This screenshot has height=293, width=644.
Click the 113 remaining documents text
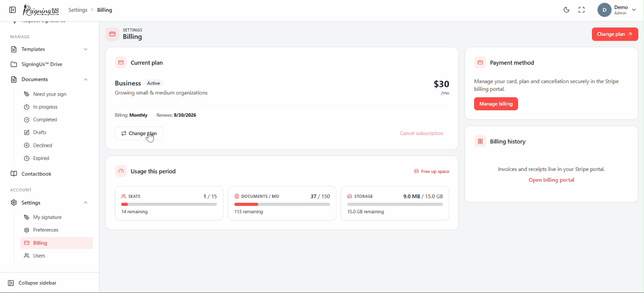(x=249, y=212)
